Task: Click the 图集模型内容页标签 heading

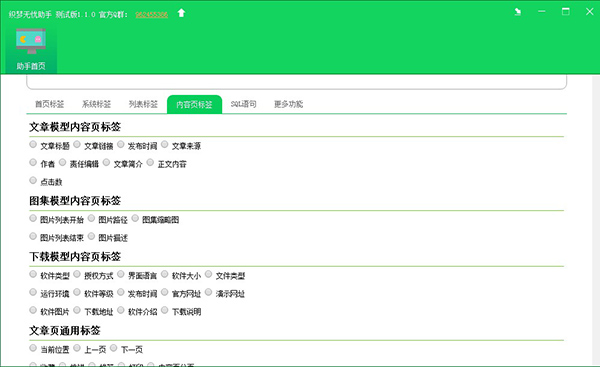Action: (x=75, y=201)
